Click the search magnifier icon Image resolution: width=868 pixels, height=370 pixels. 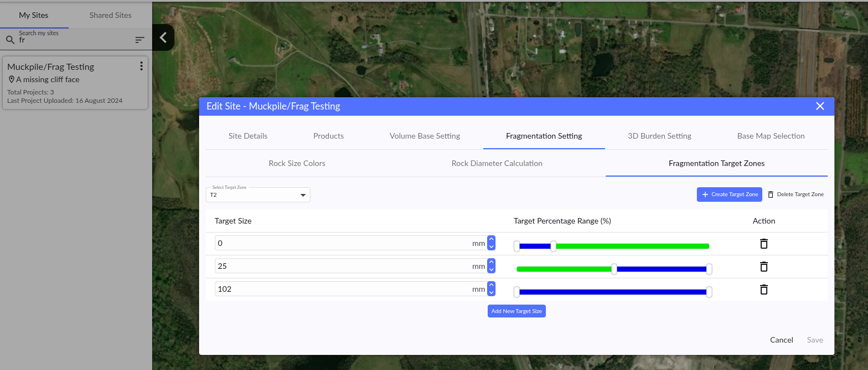[x=10, y=40]
